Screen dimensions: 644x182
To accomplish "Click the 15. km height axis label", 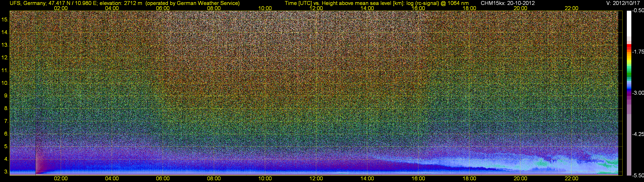I will point(5,20).
